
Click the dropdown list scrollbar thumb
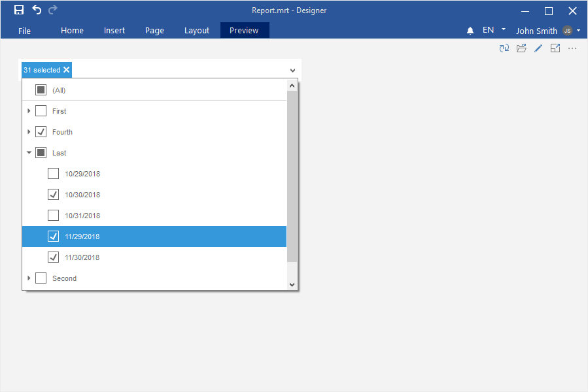click(292, 176)
